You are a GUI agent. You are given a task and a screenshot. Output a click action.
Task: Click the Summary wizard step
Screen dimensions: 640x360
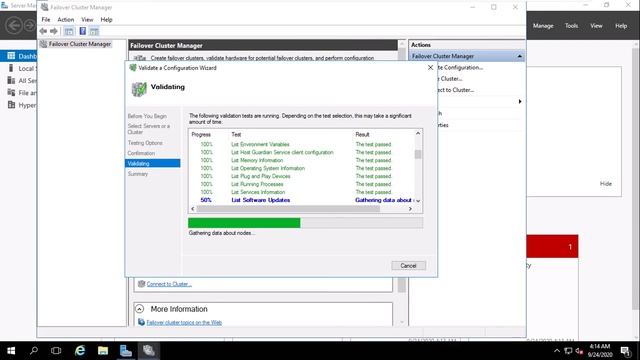138,174
